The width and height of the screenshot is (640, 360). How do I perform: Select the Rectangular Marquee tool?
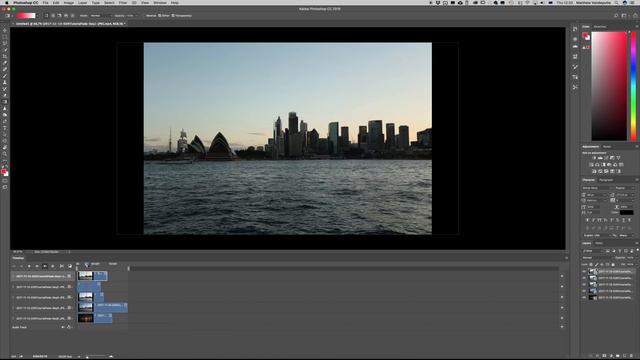(5, 37)
